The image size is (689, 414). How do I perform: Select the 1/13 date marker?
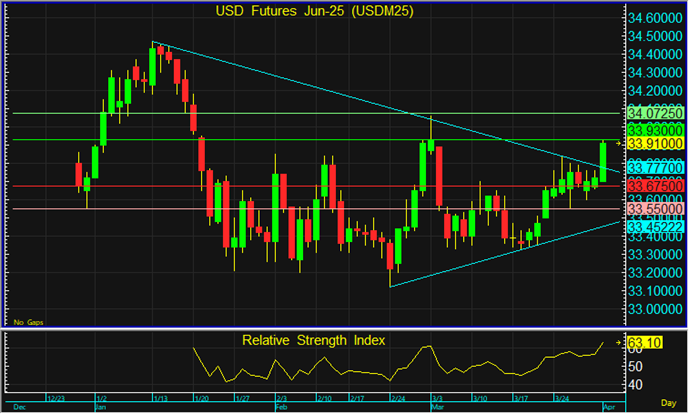point(160,399)
